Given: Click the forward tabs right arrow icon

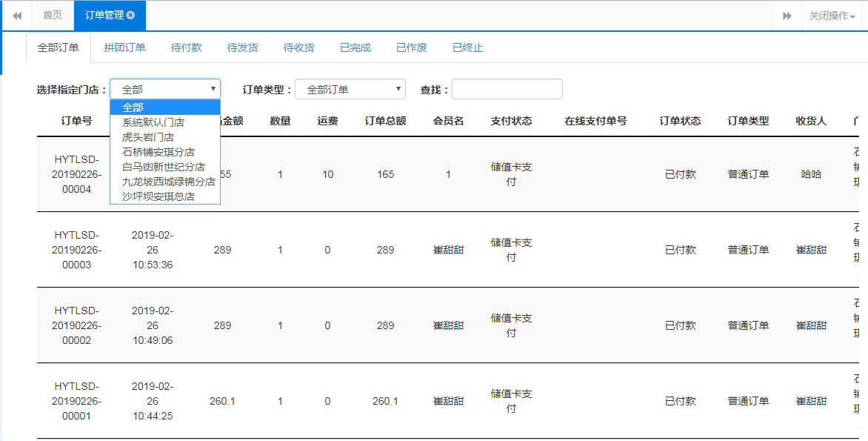Looking at the screenshot, I should coord(787,16).
